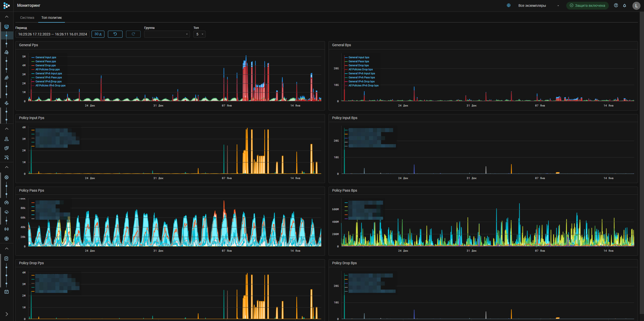Open the help question mark icon

click(616, 6)
